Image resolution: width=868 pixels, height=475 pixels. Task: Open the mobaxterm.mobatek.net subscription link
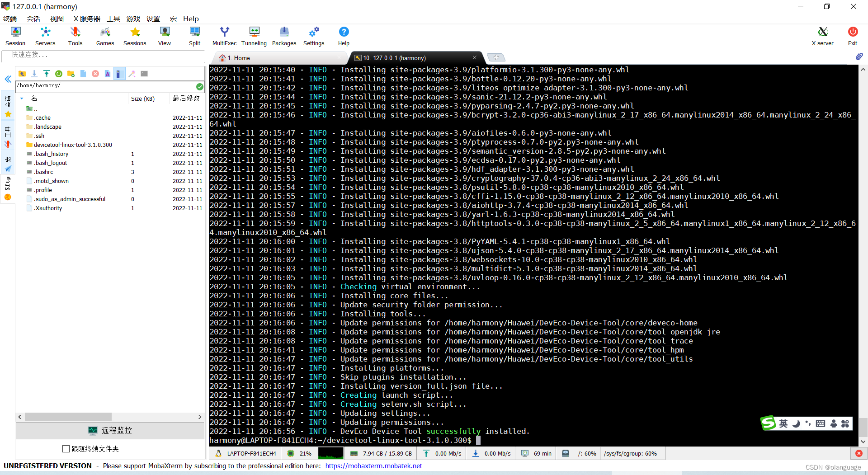(373, 466)
